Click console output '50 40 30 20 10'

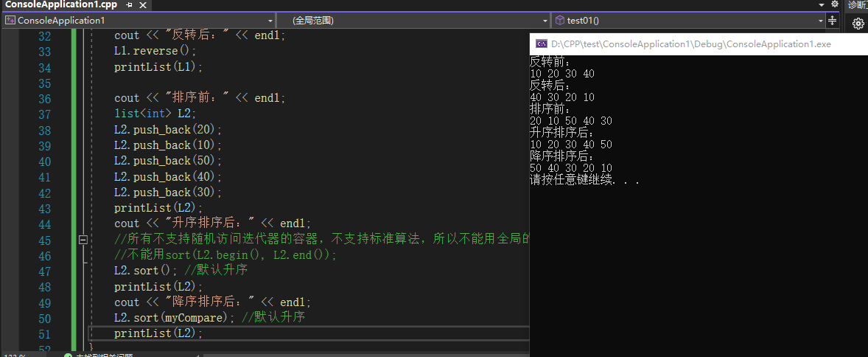point(571,168)
